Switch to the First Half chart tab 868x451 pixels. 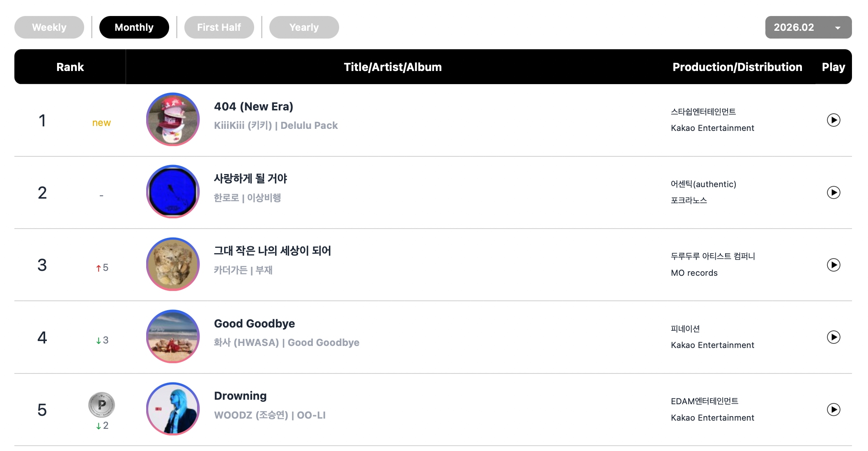point(219,27)
